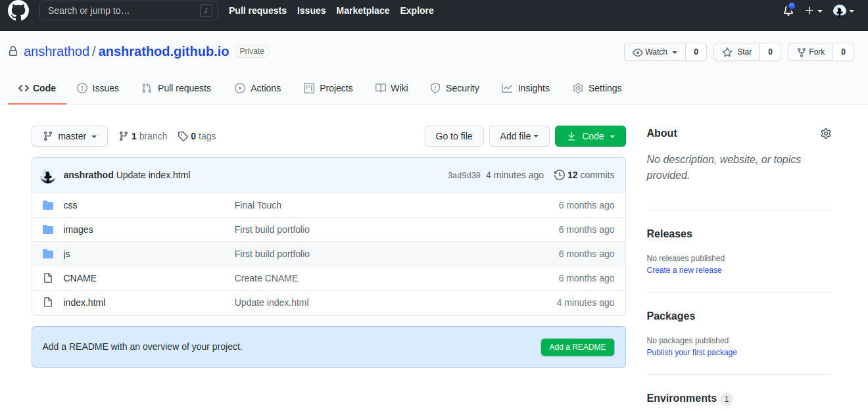Open the master branch selector

(x=69, y=136)
